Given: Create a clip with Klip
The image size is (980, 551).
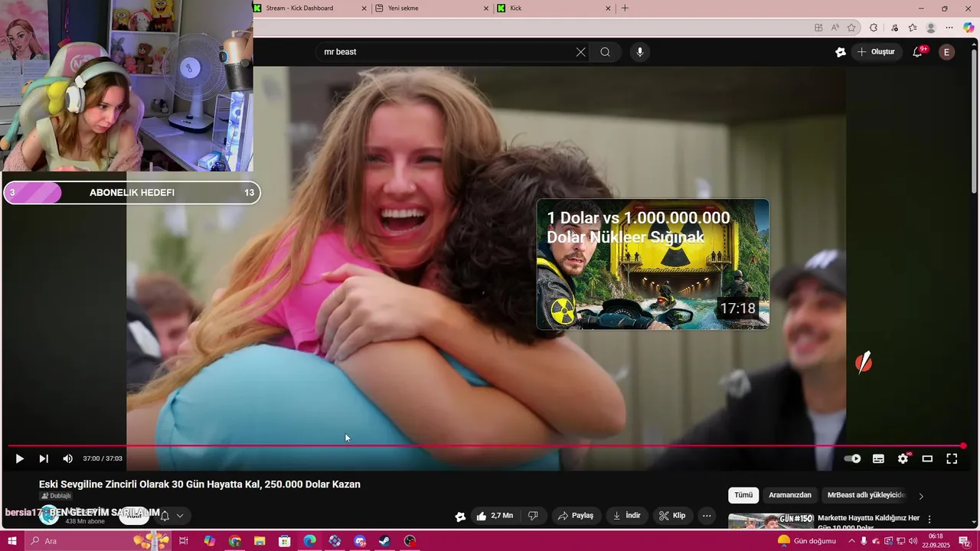Looking at the screenshot, I should [672, 516].
